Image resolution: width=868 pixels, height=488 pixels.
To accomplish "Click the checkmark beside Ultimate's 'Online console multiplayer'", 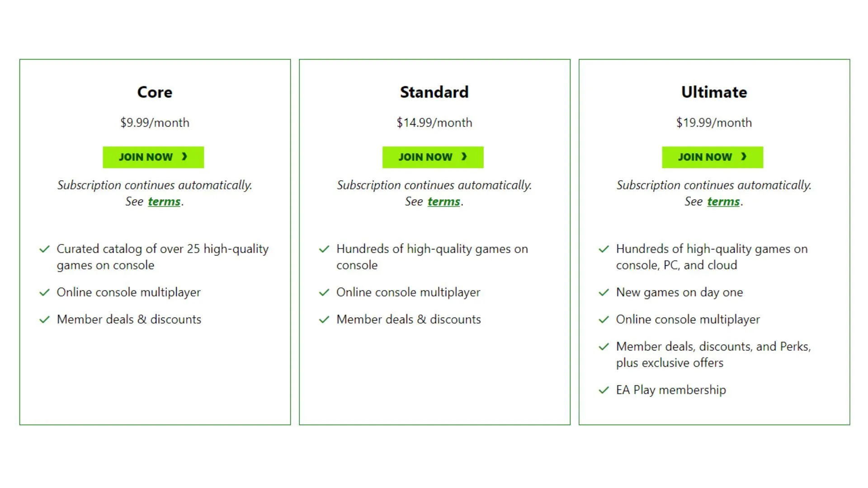I will (604, 319).
